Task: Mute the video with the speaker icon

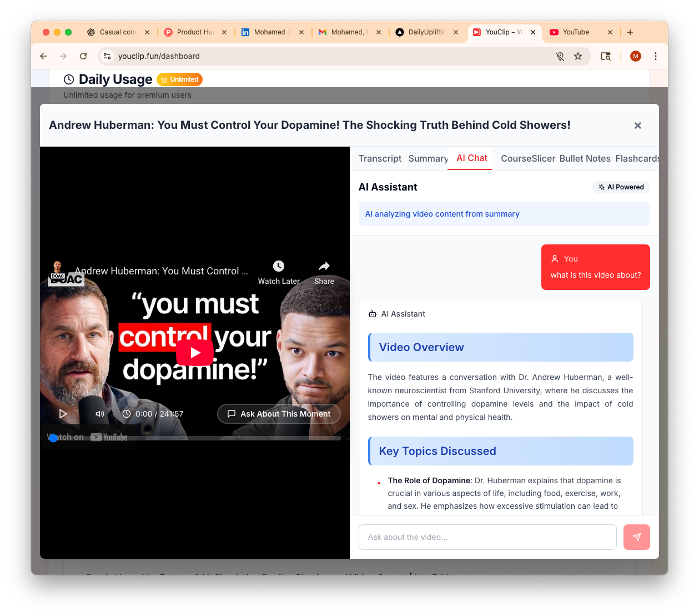Action: click(x=100, y=414)
